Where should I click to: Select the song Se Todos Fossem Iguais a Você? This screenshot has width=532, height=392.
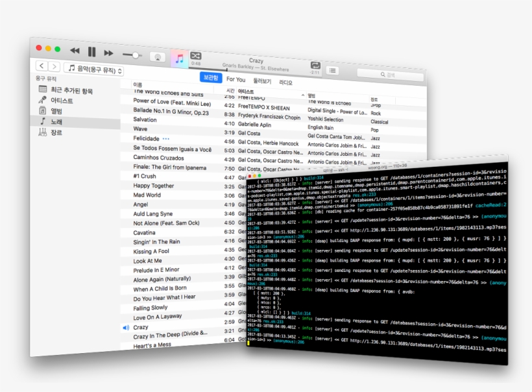(172, 149)
